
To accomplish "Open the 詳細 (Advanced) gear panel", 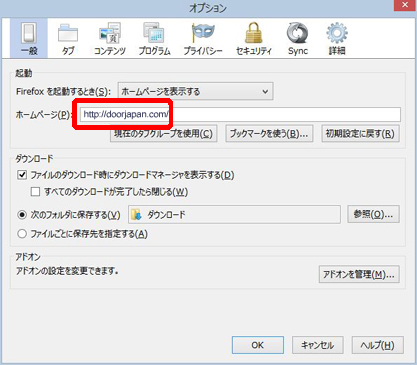I will 337,38.
